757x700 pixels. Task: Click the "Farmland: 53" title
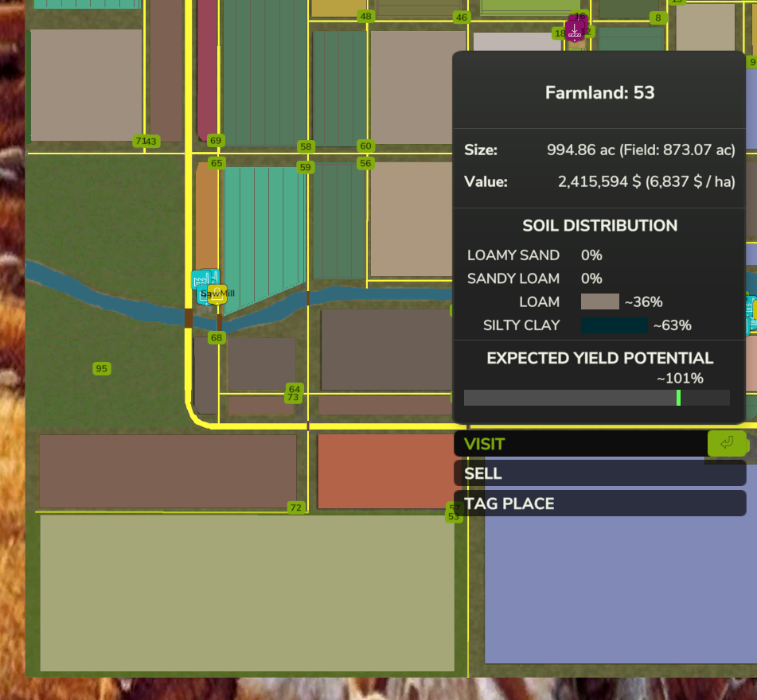(599, 92)
